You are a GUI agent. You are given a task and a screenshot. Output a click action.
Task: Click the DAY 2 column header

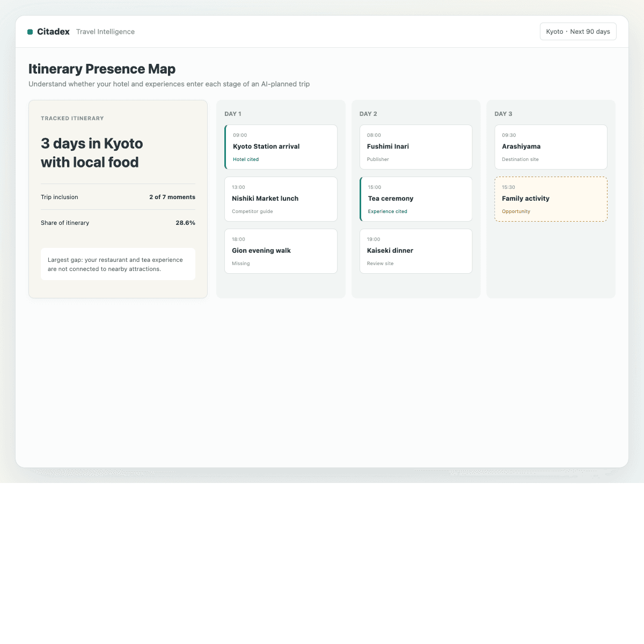click(368, 114)
